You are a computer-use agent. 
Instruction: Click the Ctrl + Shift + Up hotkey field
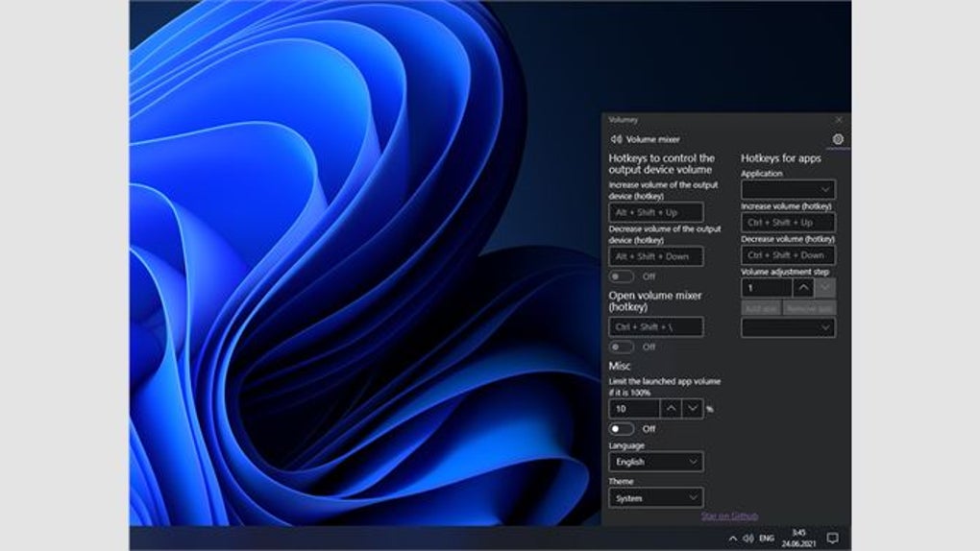coord(788,223)
